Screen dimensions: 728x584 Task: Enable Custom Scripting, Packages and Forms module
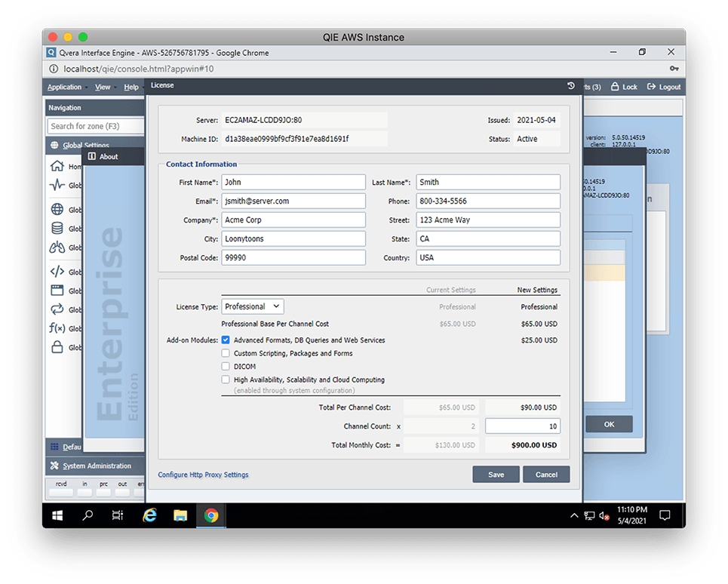point(226,353)
